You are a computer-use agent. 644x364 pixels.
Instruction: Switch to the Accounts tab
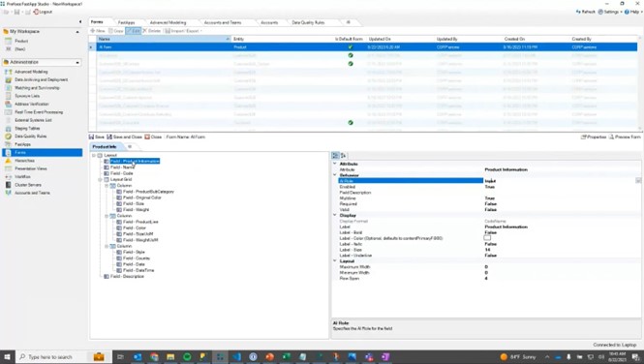(x=269, y=22)
